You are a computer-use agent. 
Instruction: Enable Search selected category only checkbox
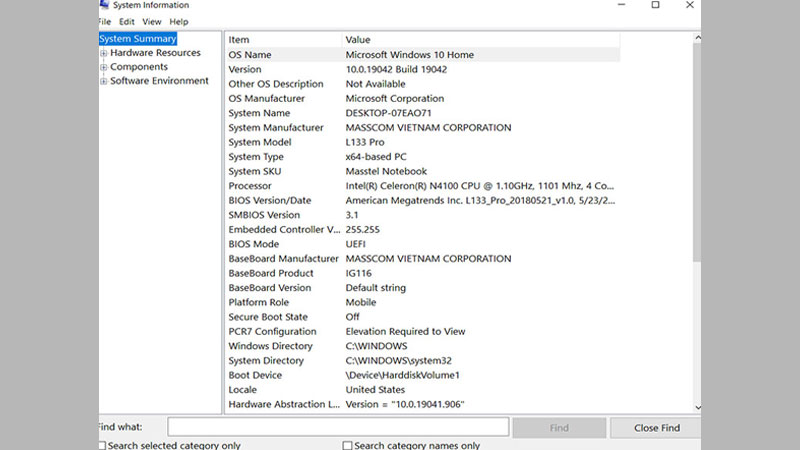(x=102, y=445)
